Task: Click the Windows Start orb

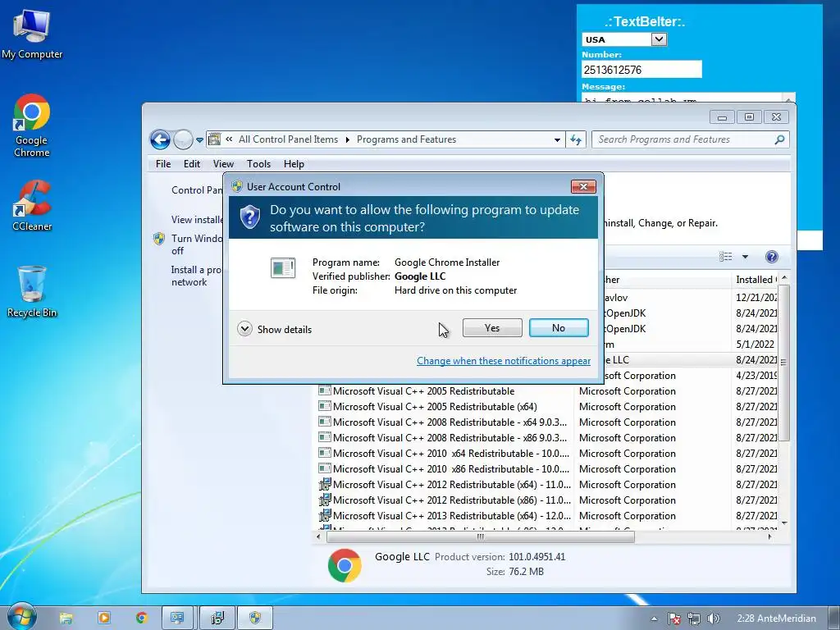Action: (21, 617)
